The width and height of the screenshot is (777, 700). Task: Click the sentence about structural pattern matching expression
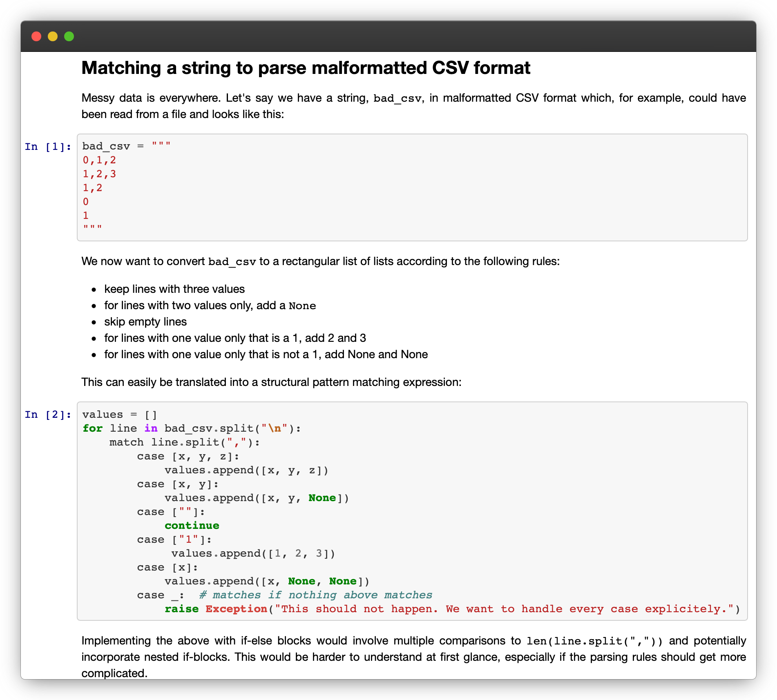coord(271,382)
